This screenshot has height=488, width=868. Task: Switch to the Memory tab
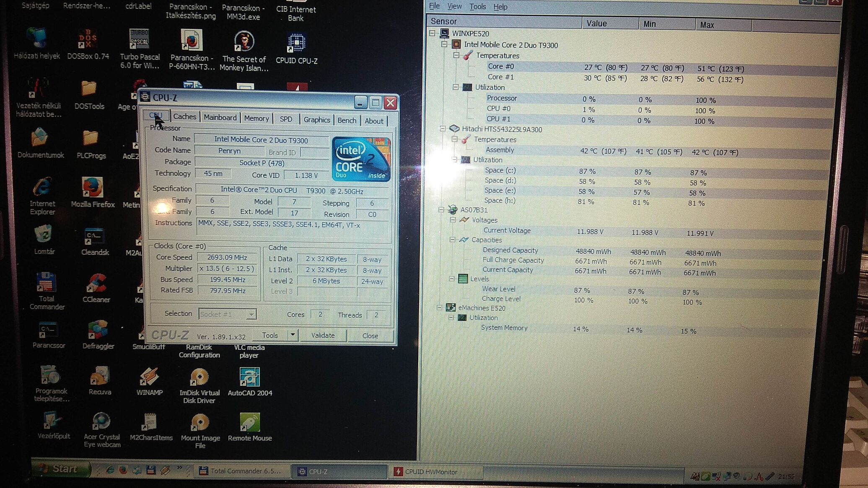257,118
